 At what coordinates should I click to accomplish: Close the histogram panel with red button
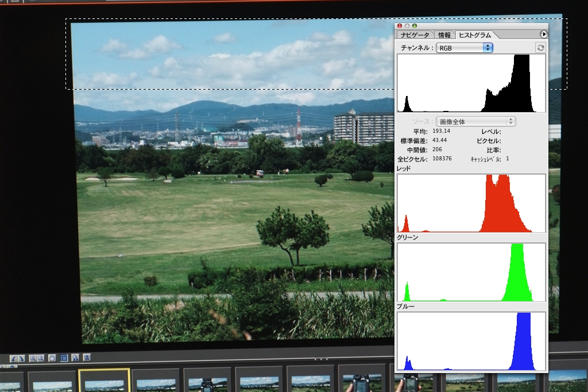click(400, 26)
